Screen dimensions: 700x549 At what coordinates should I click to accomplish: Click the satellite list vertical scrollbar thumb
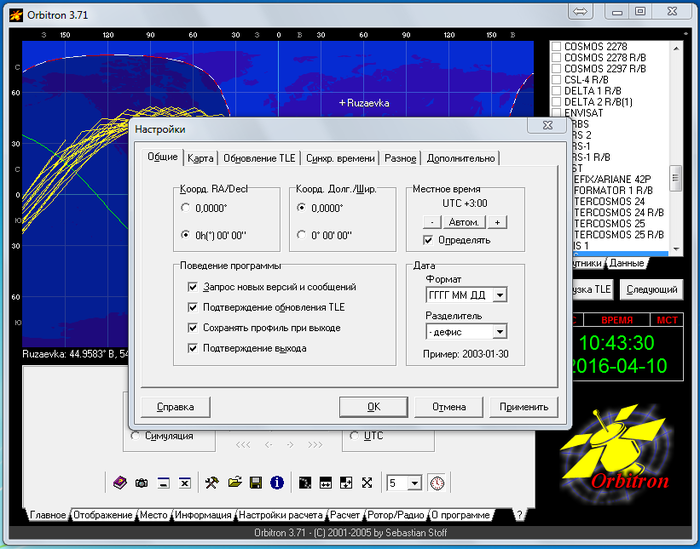(676, 176)
